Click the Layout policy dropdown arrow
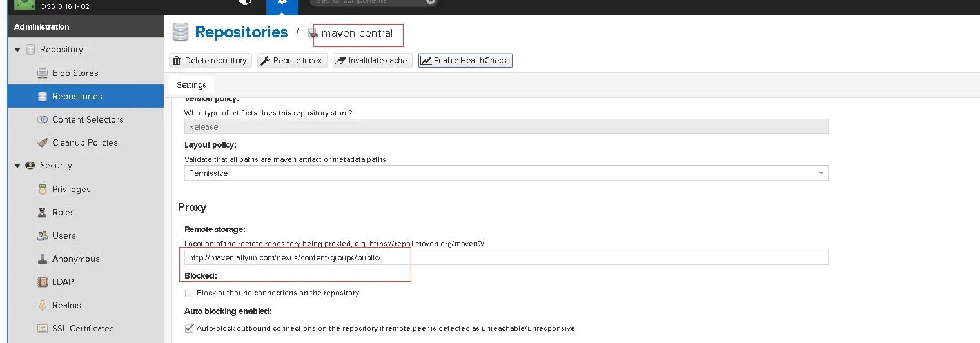Screen dimensions: 980x343 821,173
